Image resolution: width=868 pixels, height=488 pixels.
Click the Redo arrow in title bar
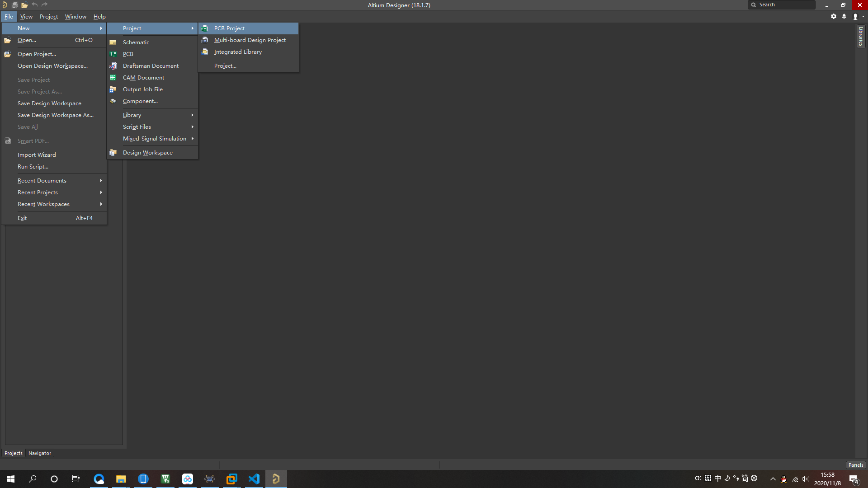tap(44, 5)
